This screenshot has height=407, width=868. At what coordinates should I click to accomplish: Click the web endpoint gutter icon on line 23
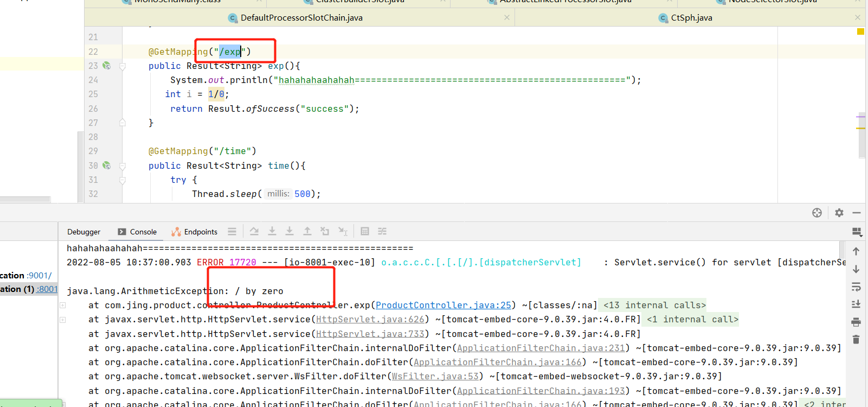pyautogui.click(x=107, y=66)
